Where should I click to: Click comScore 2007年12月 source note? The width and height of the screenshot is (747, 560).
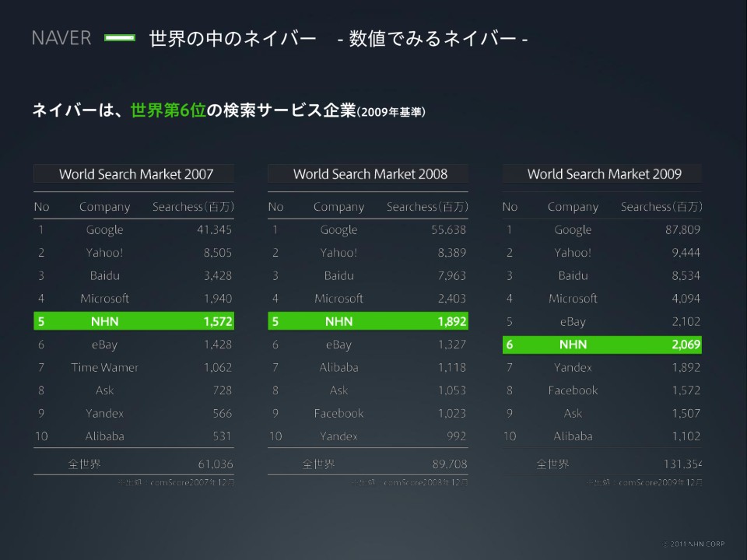177,482
